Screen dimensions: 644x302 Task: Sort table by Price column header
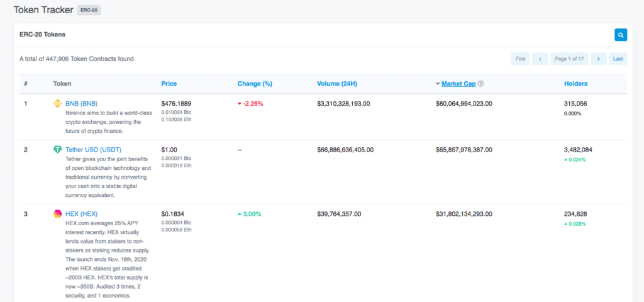pos(169,84)
